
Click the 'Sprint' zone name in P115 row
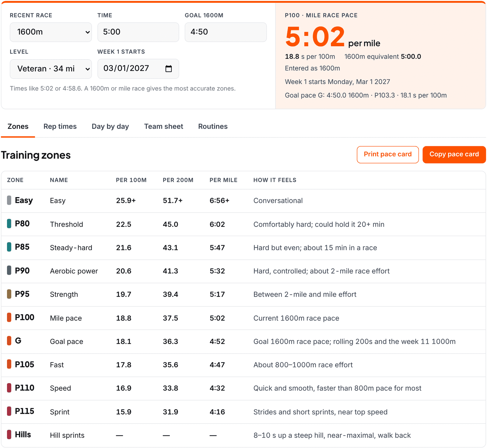60,412
